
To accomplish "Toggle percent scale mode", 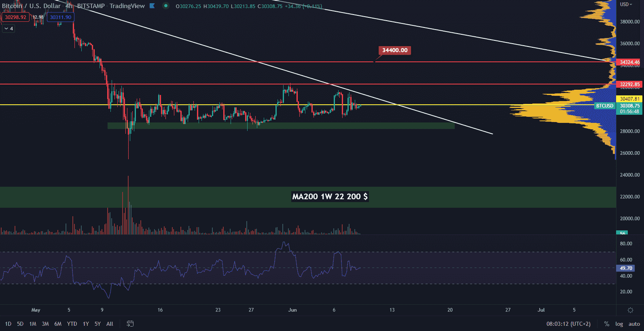I will (606, 324).
